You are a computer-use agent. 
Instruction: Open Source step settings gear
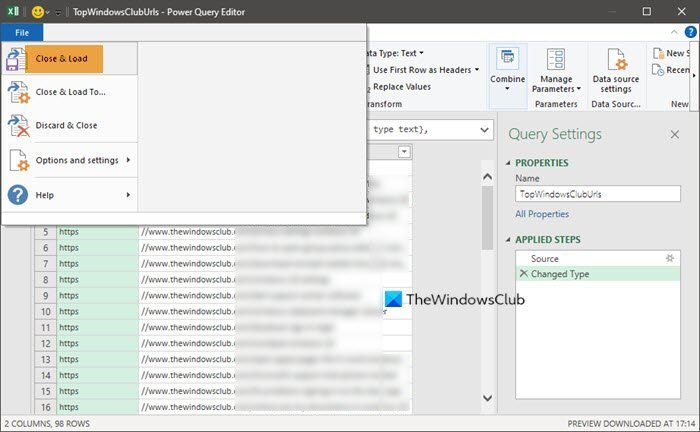(x=670, y=258)
